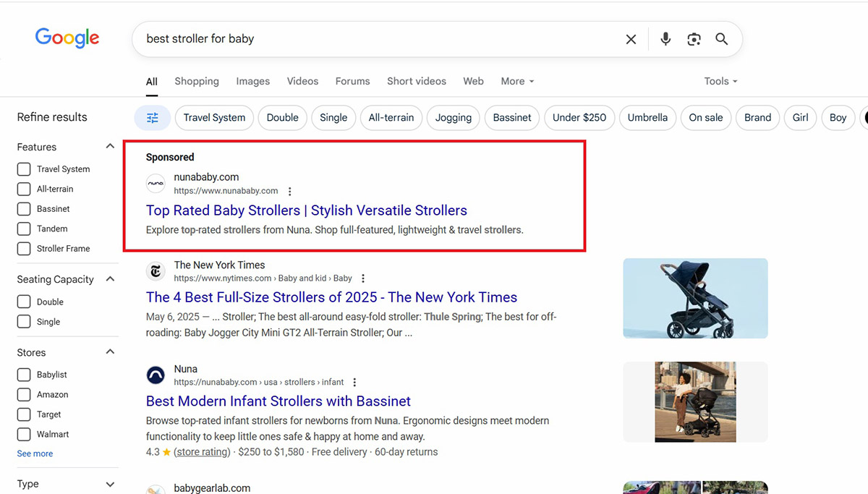Switch to the Images tab
Image resolution: width=868 pixels, height=494 pixels.
click(252, 81)
